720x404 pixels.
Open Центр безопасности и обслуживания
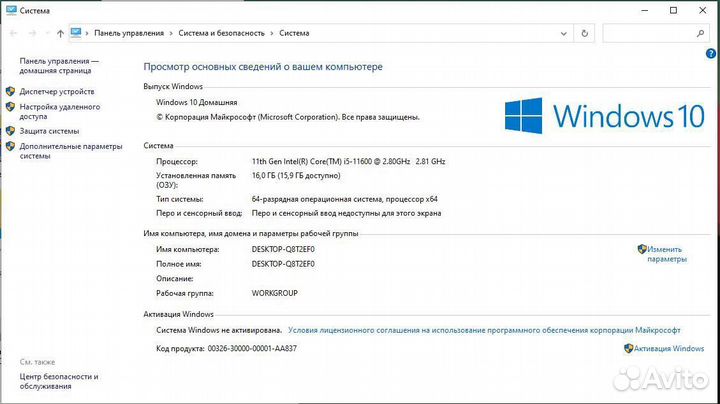pyautogui.click(x=59, y=381)
